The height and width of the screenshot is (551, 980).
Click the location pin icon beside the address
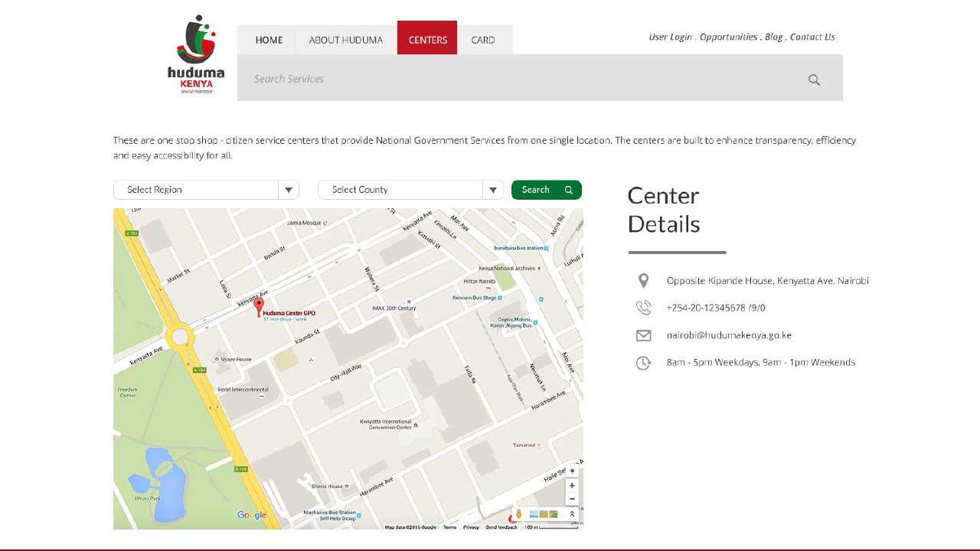643,281
